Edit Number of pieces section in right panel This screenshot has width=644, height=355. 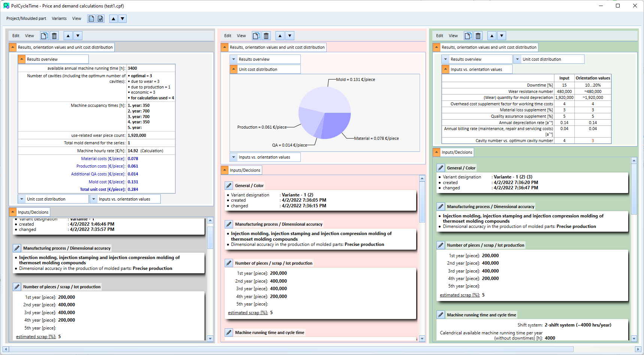point(441,245)
